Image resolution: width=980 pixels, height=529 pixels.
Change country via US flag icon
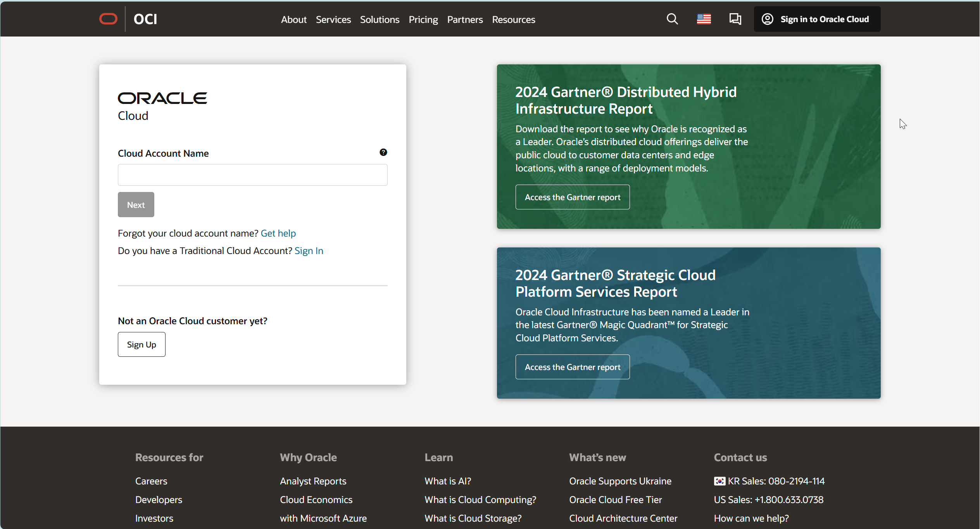pos(704,19)
